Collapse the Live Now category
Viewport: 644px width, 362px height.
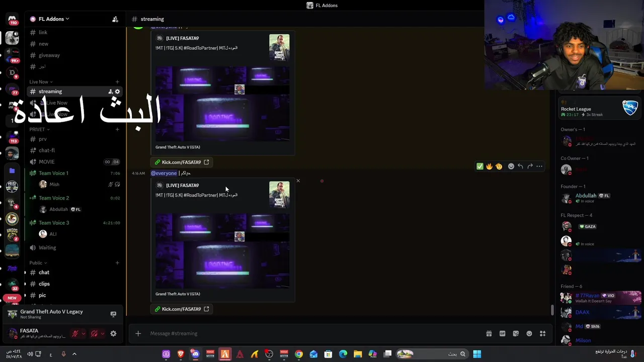(41, 82)
